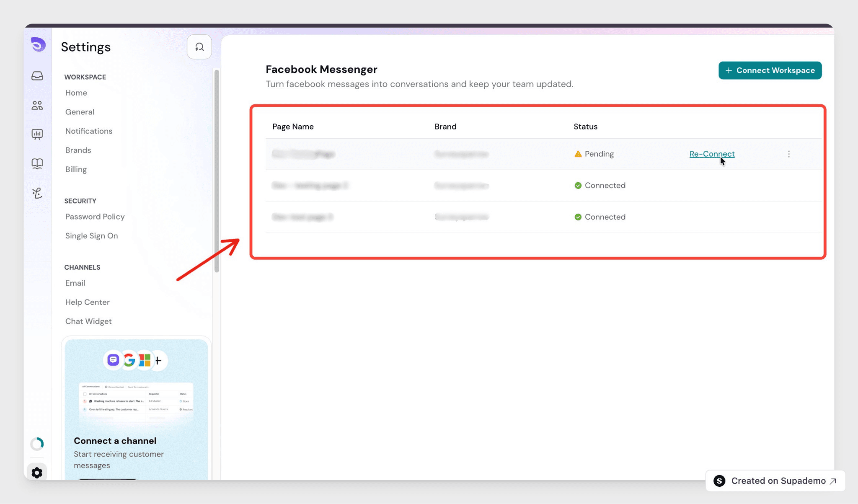This screenshot has height=504, width=858.
Task: Click the purple chat icon in channel card
Action: click(x=113, y=360)
